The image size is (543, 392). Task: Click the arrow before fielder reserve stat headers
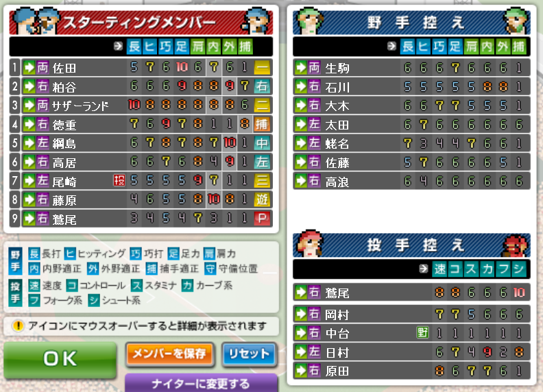click(391, 46)
